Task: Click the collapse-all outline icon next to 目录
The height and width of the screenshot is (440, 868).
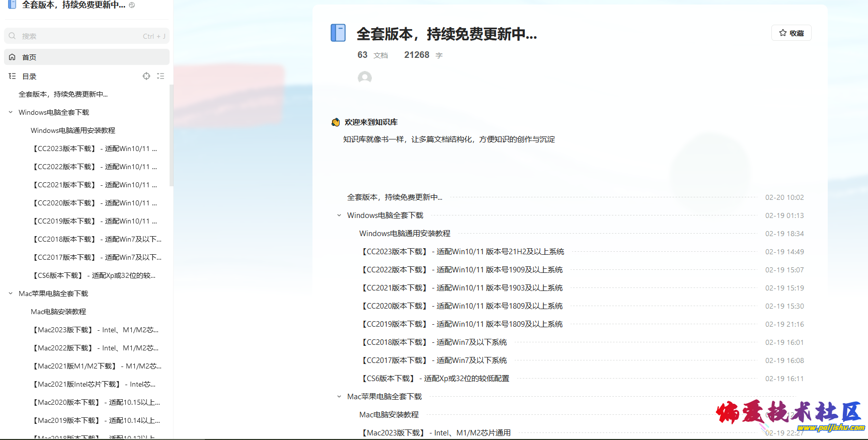Action: 161,76
